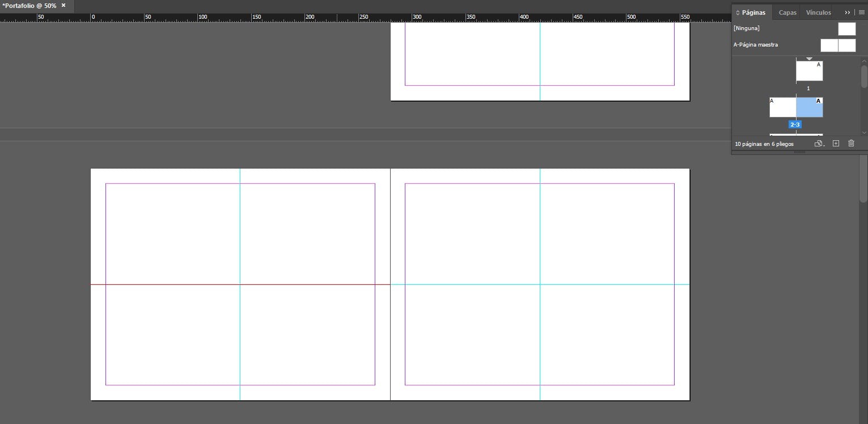Select the [Ninguna] master page
Screen dimensions: 868x424
pyautogui.click(x=846, y=28)
